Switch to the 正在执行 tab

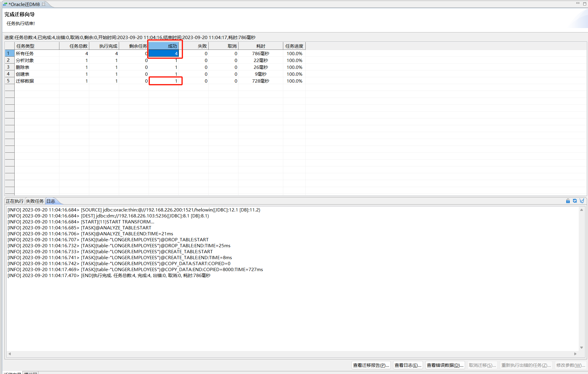[15, 201]
